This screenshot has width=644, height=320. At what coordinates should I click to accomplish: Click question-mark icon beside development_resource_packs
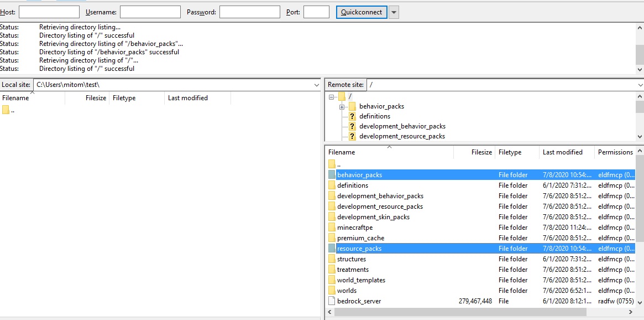(352, 136)
